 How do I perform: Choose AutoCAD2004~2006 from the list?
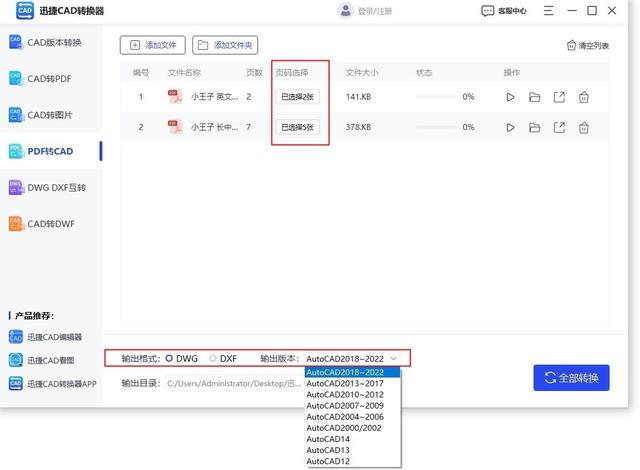pyautogui.click(x=352, y=417)
